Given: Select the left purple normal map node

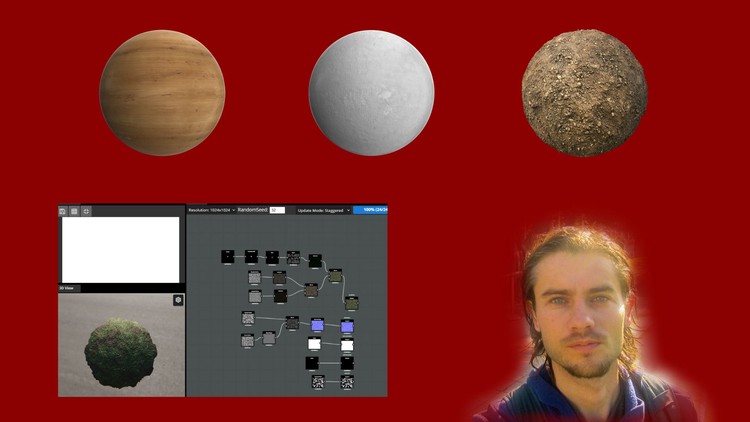Looking at the screenshot, I should pyautogui.click(x=317, y=325).
